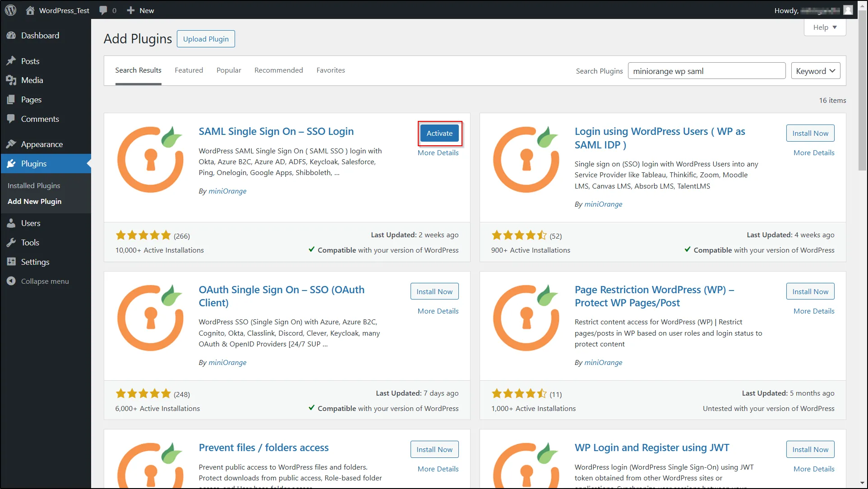
Task: Switch to the Search Results tab
Action: pos(138,70)
